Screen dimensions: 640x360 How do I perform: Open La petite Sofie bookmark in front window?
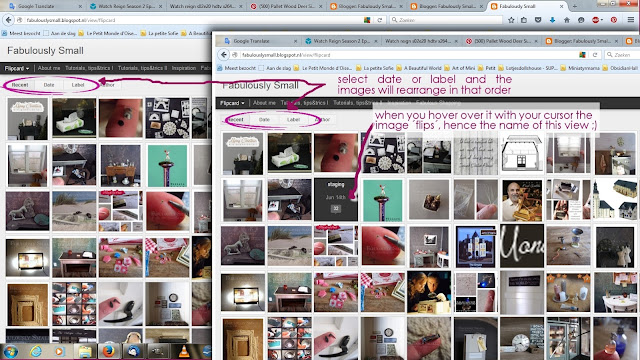pyautogui.click(x=375, y=68)
